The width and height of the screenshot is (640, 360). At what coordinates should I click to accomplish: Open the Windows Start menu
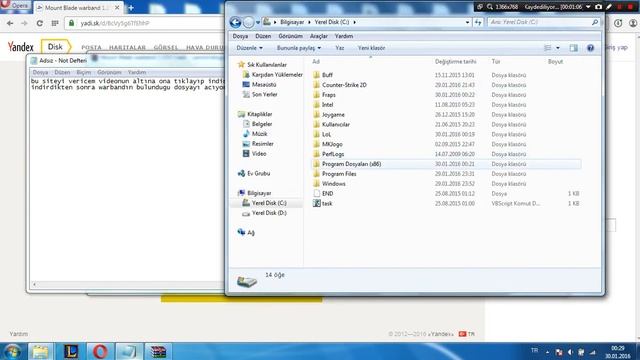tap(13, 351)
